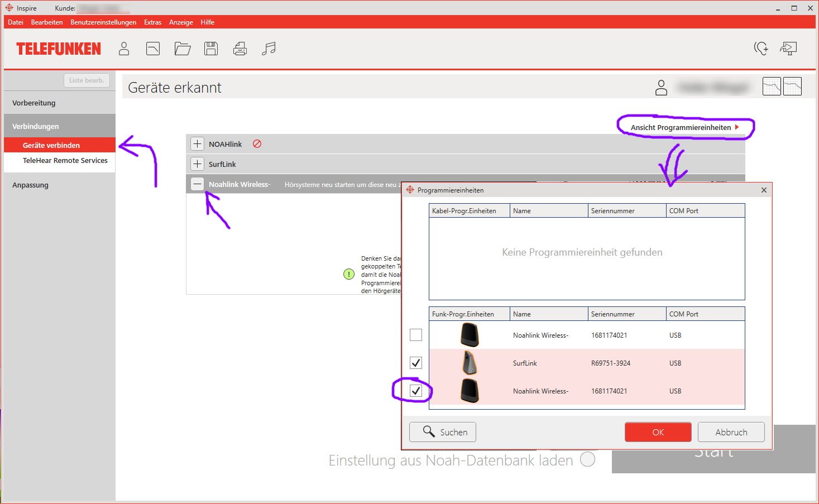Collapse the Noahlink Wireless section
This screenshot has height=504, width=819.
197,184
